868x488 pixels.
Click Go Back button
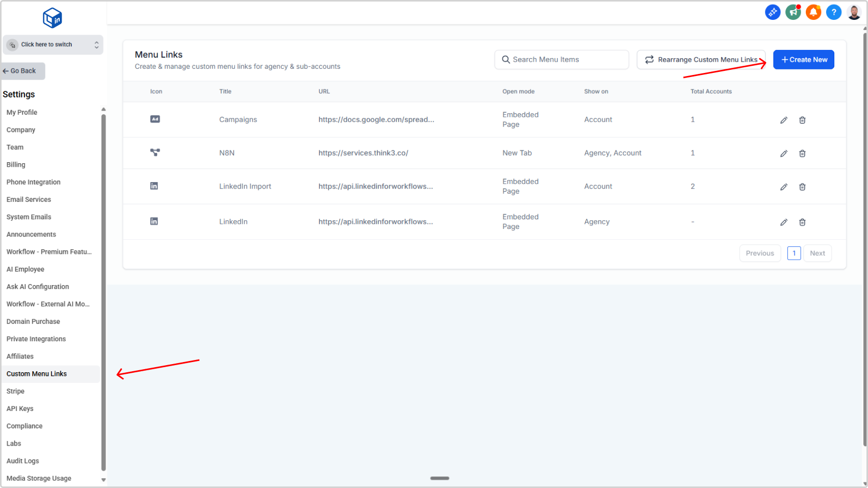pyautogui.click(x=23, y=71)
